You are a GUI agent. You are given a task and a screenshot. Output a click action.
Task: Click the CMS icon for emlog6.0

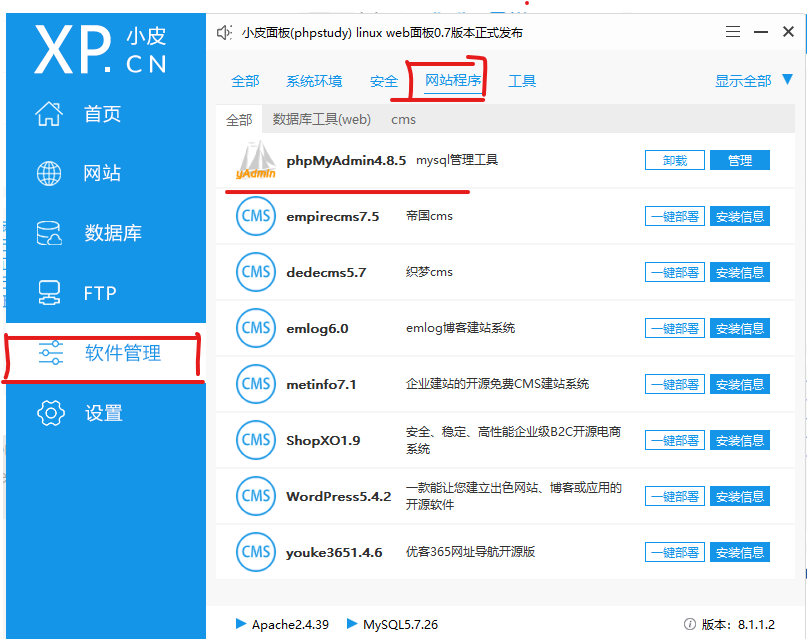[256, 328]
